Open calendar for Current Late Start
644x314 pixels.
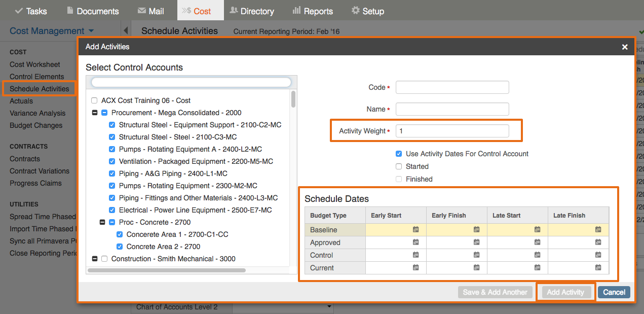click(x=538, y=268)
